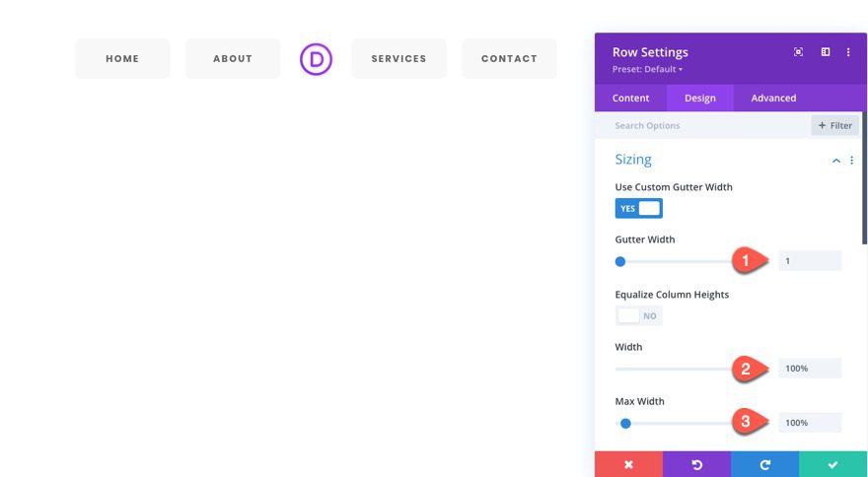Click the Max Width value field
Screen dimensions: 868x477
point(810,422)
